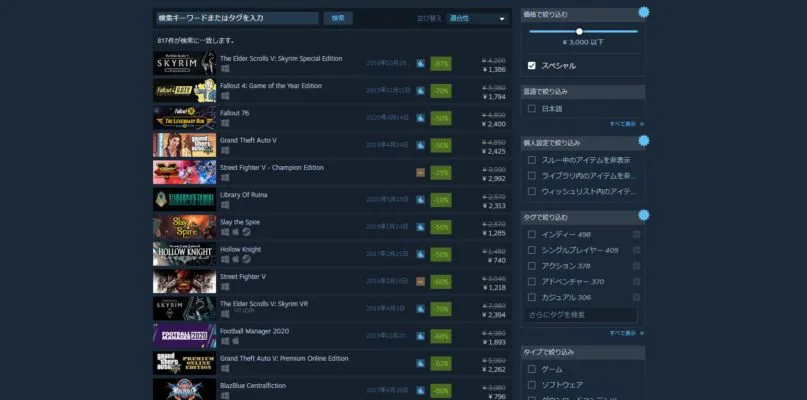
Task: Click mixed review icon in Street Fighter V Champion Edition row
Action: pyautogui.click(x=420, y=172)
